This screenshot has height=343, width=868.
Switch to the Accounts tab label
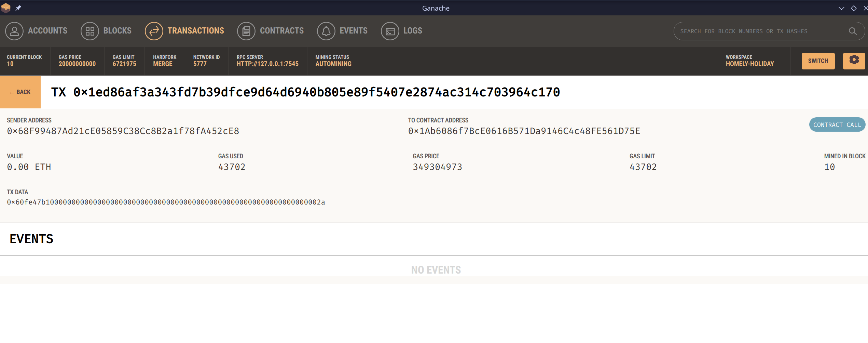47,31
